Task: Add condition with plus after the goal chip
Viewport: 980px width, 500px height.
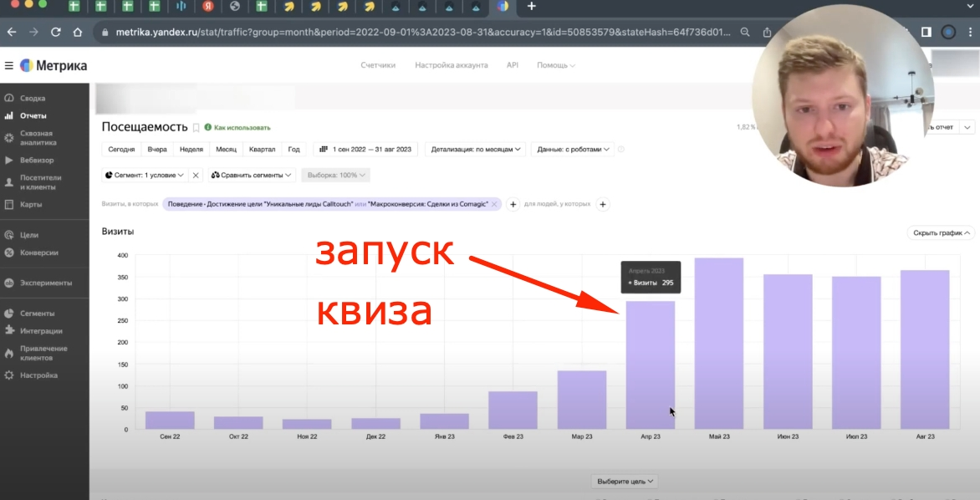Action: point(513,204)
